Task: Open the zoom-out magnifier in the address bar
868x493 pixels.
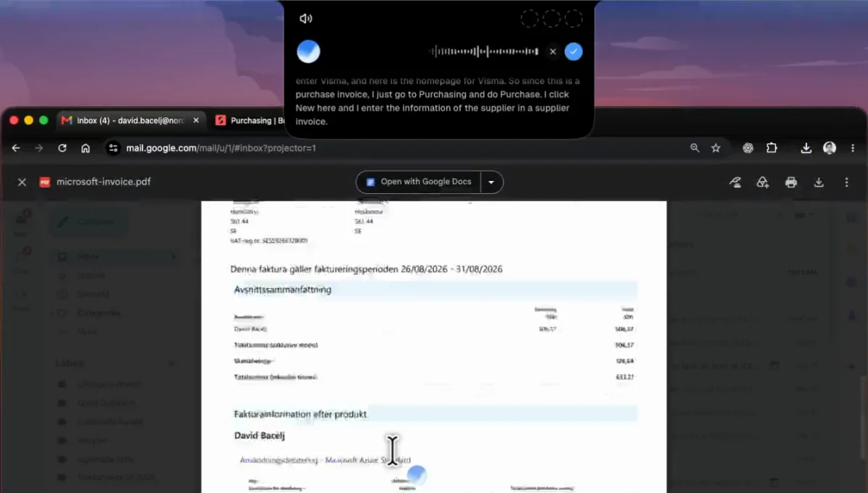Action: 694,148
